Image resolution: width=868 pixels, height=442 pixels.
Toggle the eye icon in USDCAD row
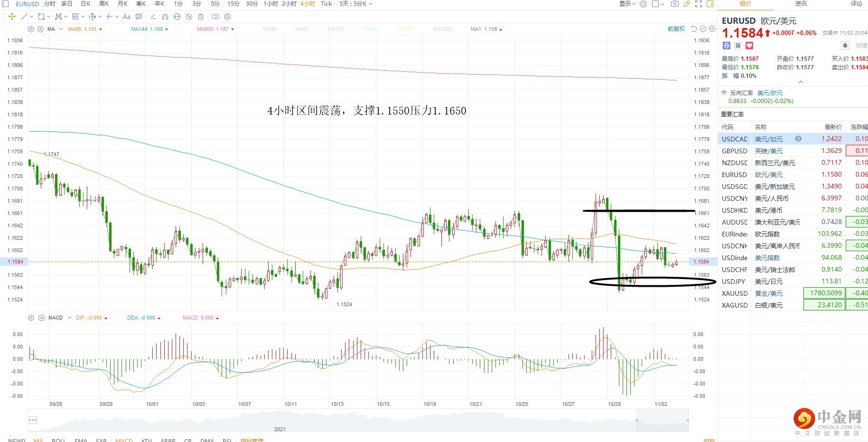point(798,139)
